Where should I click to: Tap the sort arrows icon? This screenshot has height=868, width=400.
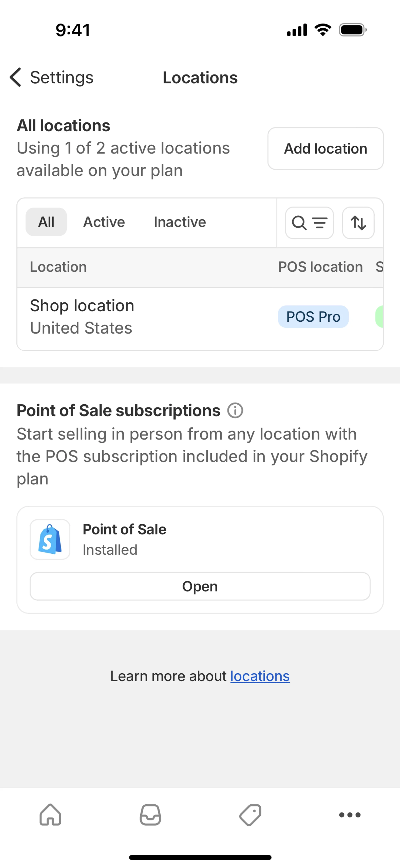coord(358,223)
